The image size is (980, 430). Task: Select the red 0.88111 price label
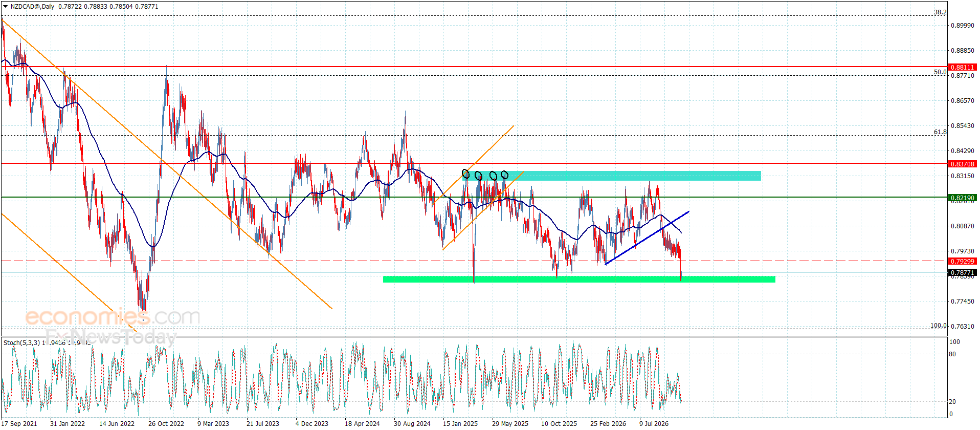point(962,67)
